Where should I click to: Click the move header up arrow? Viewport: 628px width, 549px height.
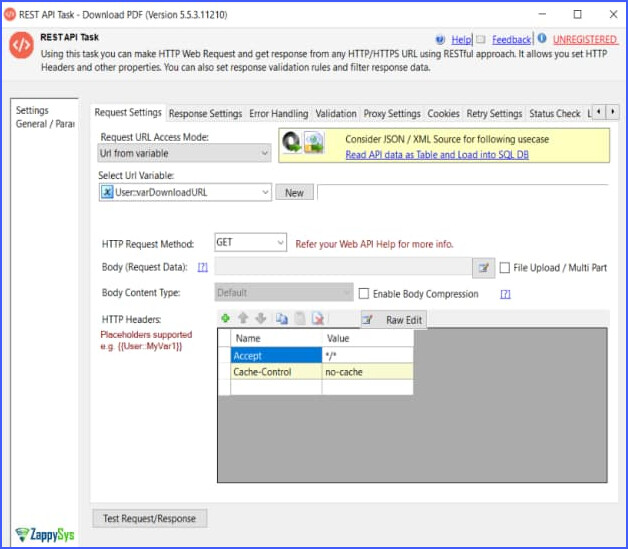(243, 318)
